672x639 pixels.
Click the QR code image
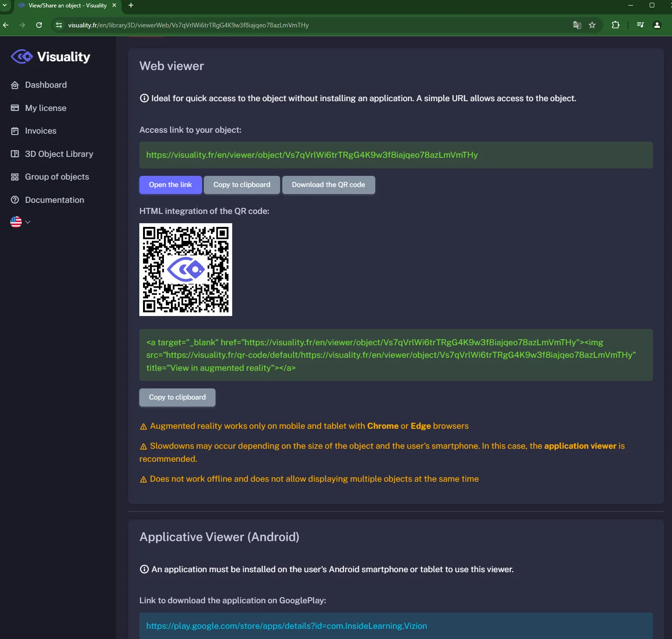tap(185, 270)
